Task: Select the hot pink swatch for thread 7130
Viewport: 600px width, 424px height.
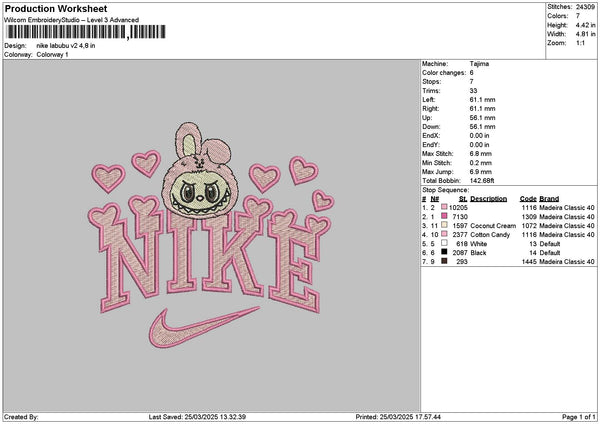Action: pyautogui.click(x=443, y=216)
